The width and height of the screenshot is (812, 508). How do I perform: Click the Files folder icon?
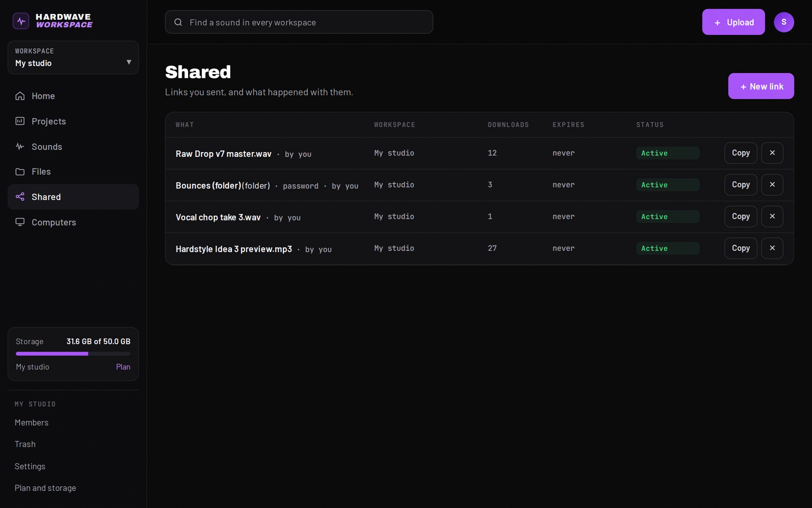tap(20, 172)
